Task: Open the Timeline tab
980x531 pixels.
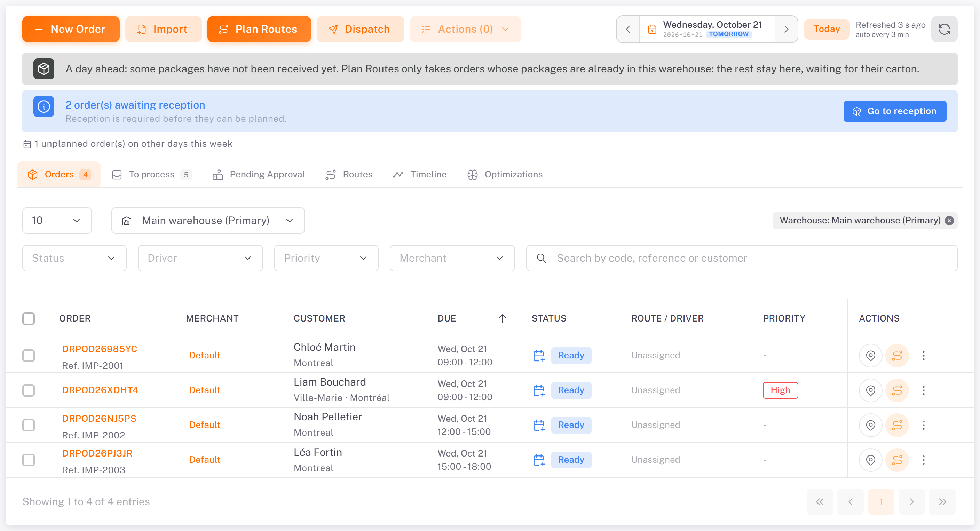Action: pyautogui.click(x=420, y=175)
